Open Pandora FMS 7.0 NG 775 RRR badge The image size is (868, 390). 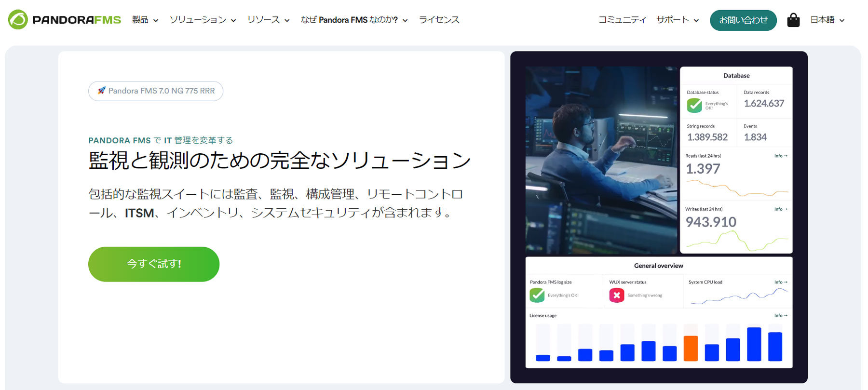[x=156, y=91]
